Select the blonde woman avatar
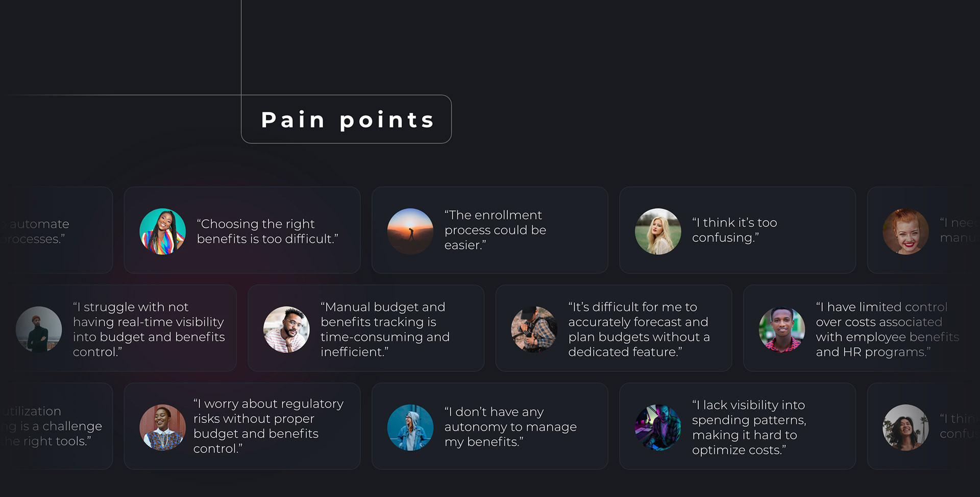980x497 pixels. 658,231
